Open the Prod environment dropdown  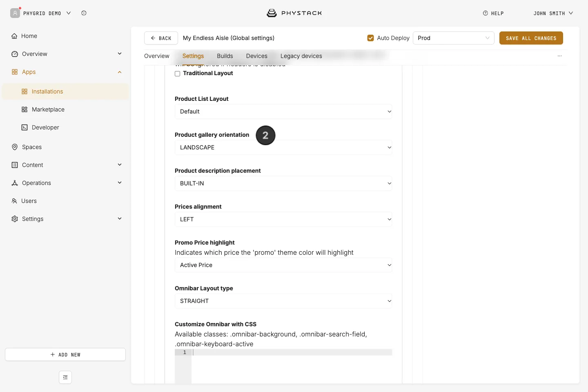pyautogui.click(x=454, y=38)
